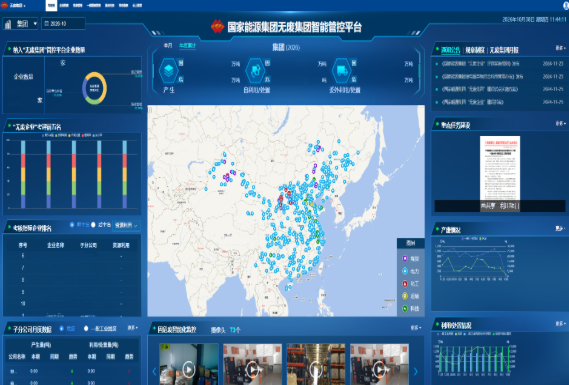This screenshot has height=385, width=569.
Task: Open the user avatar at top-right corner
Action: click(x=566, y=5)
